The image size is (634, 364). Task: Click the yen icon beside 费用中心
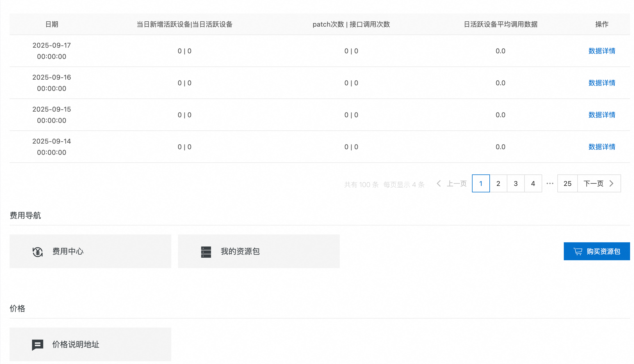pos(37,252)
